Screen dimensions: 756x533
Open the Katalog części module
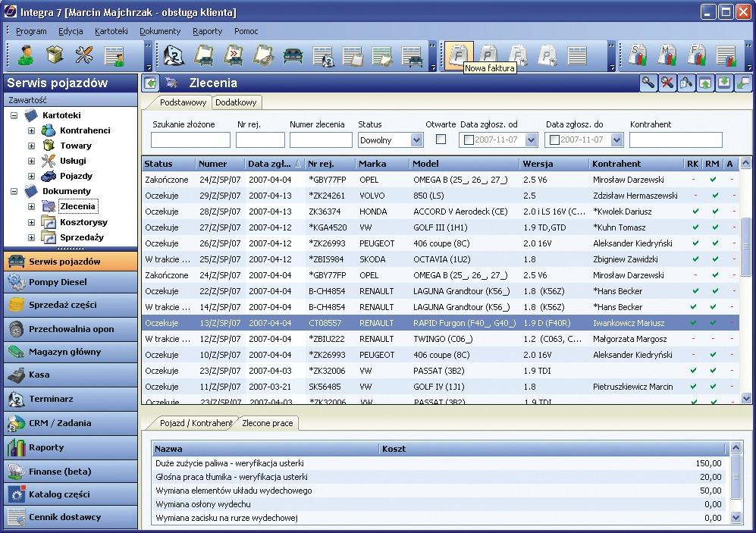pyautogui.click(x=71, y=494)
